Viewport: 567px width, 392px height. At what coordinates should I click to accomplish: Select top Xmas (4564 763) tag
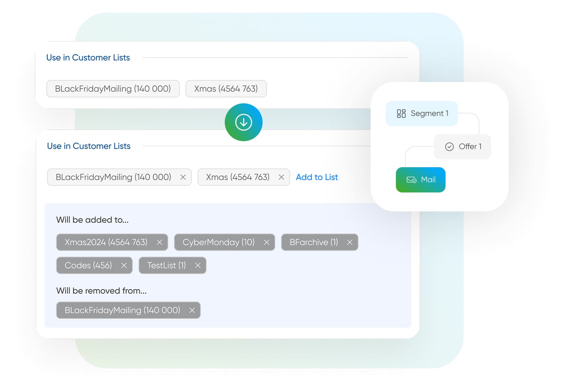coord(226,89)
